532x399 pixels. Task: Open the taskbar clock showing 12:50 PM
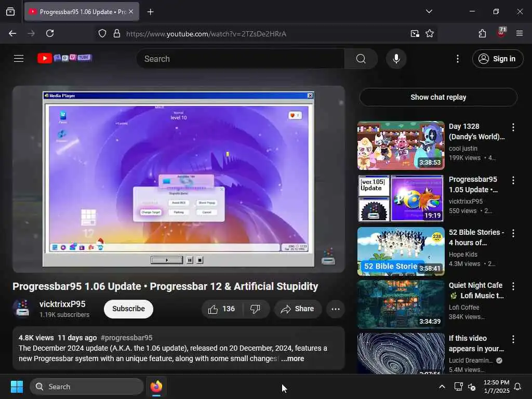pyautogui.click(x=496, y=387)
